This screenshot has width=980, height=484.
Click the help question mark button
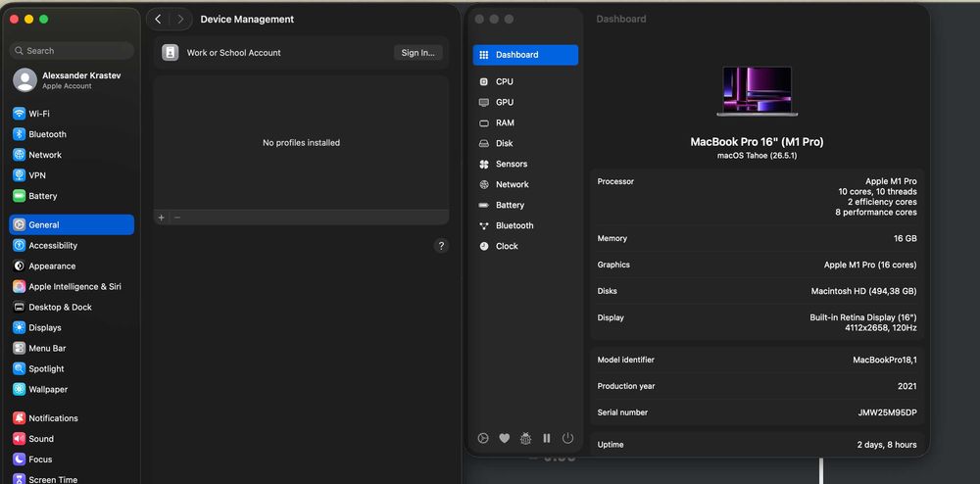coord(441,246)
